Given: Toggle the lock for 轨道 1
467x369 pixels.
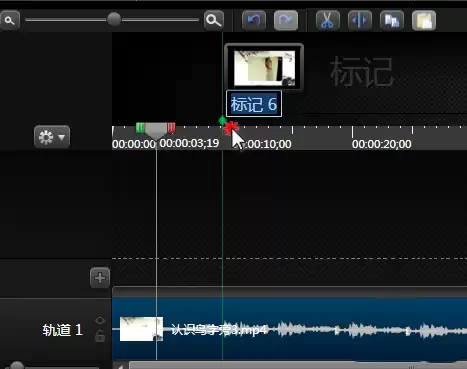Looking at the screenshot, I should 100,336.
